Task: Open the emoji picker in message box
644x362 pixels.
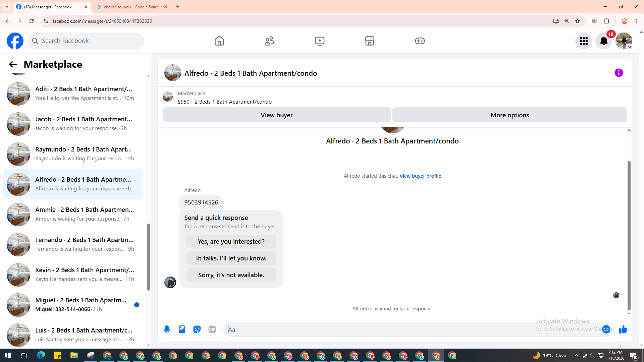Action: 606,329
